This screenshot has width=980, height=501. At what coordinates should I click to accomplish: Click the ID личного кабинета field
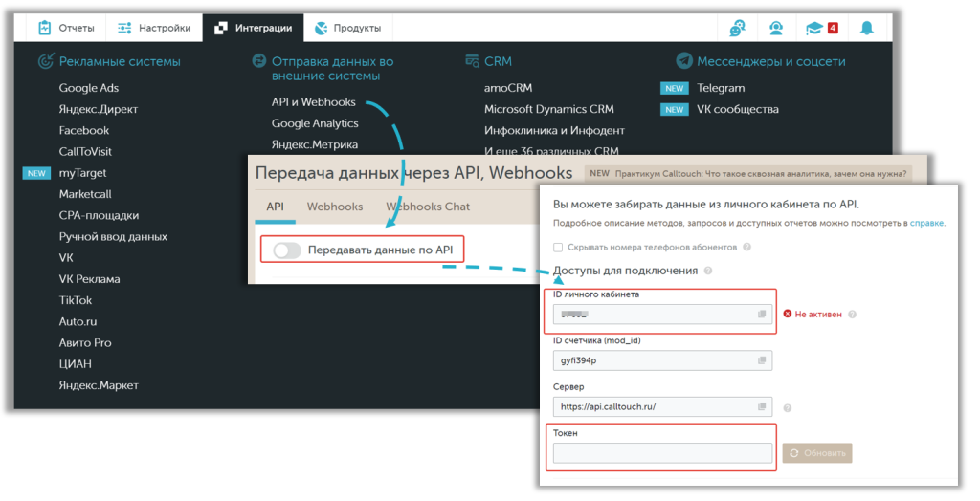(x=662, y=315)
